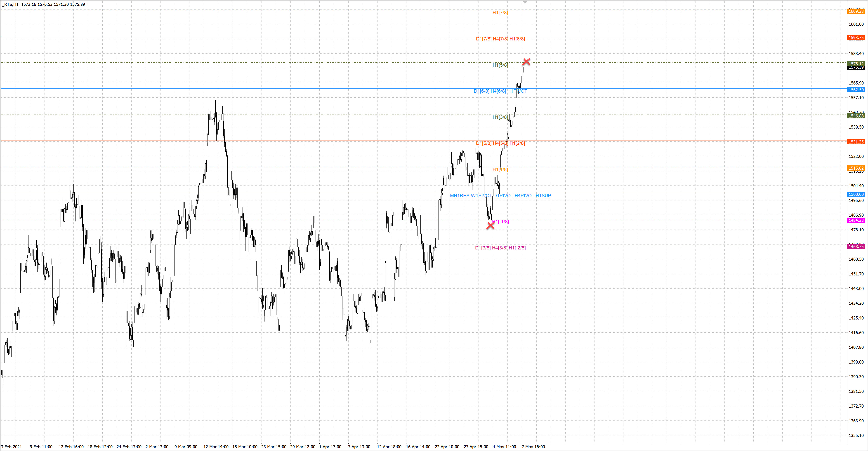Screen dimensions: 868x451
Task: Click the 1531.25 orange-red price tag
Action: (856, 142)
